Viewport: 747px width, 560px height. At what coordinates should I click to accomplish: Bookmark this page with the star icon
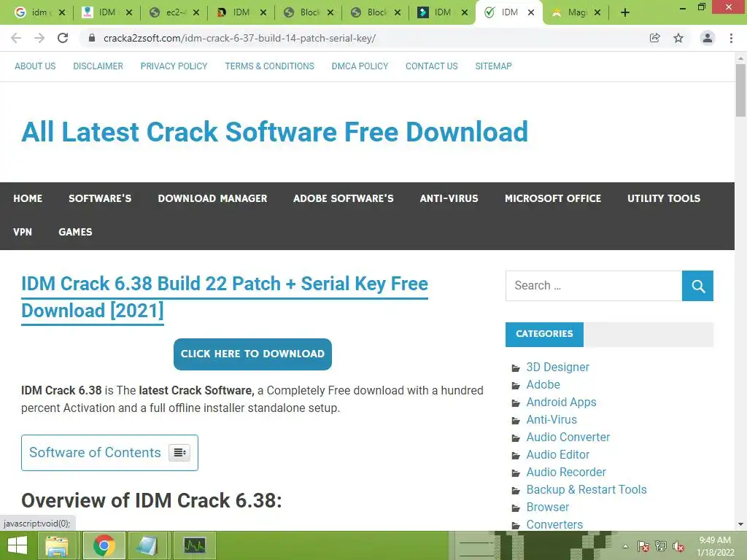click(678, 38)
